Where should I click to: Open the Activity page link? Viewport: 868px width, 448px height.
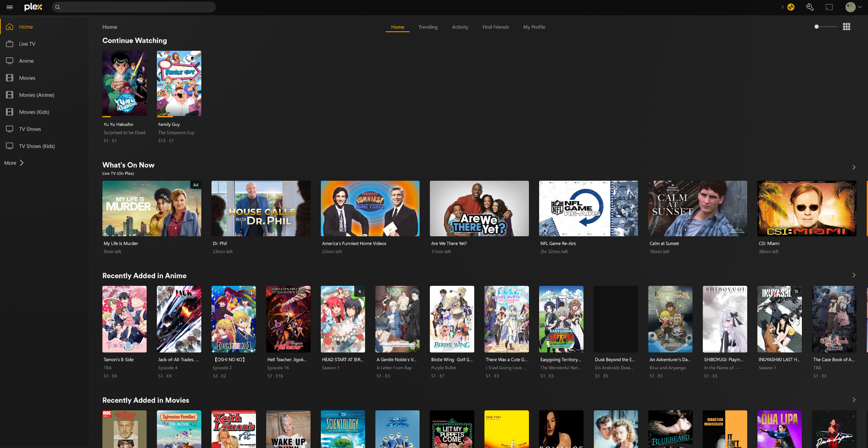pyautogui.click(x=460, y=27)
